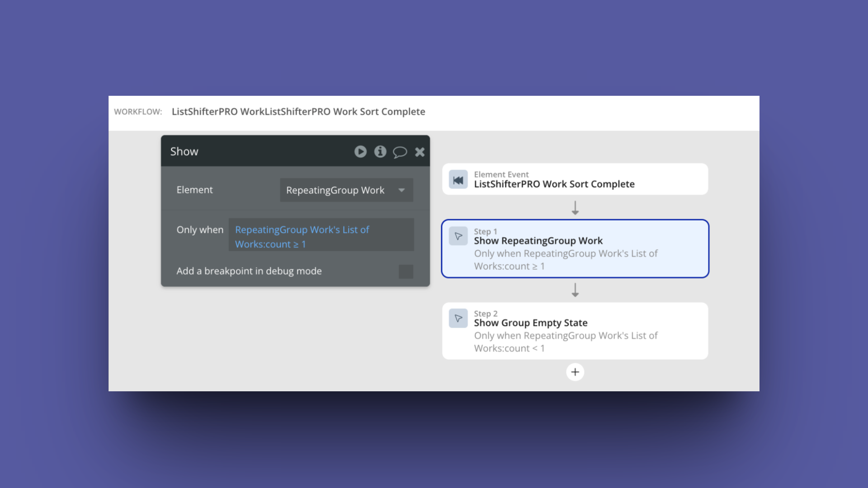Image resolution: width=868 pixels, height=488 pixels.
Task: Open the info icon in Show panel
Action: point(380,151)
